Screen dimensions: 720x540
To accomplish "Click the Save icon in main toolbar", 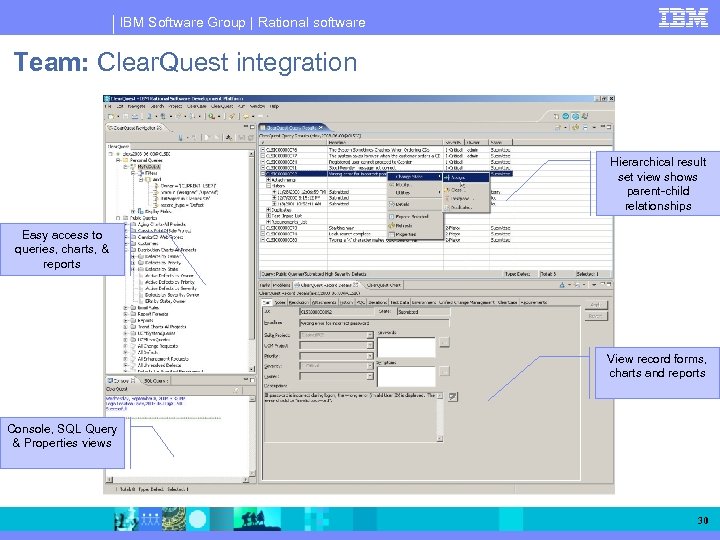I will click(x=125, y=117).
